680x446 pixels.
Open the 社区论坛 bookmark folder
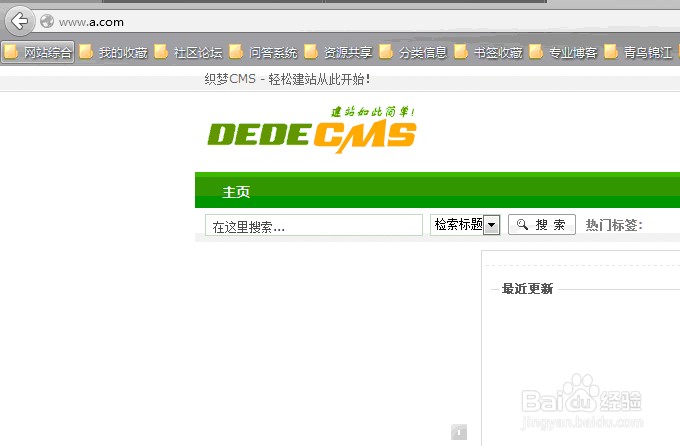189,52
